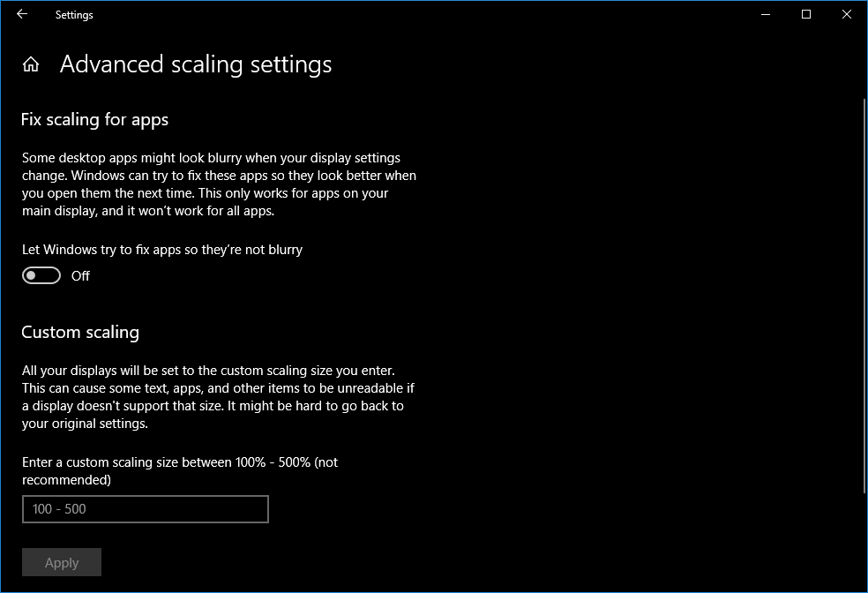Close the Settings window
Screen dimensions: 868x593
847,14
